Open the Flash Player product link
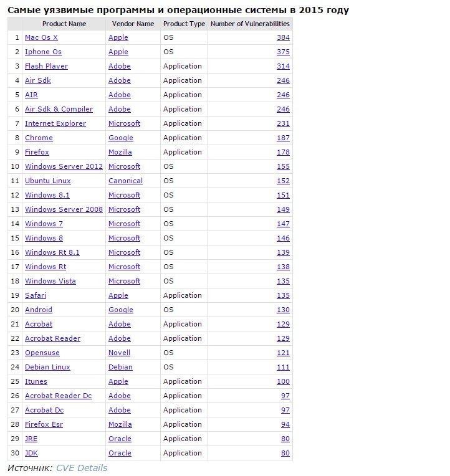The height and width of the screenshot is (476, 450). 47,66
